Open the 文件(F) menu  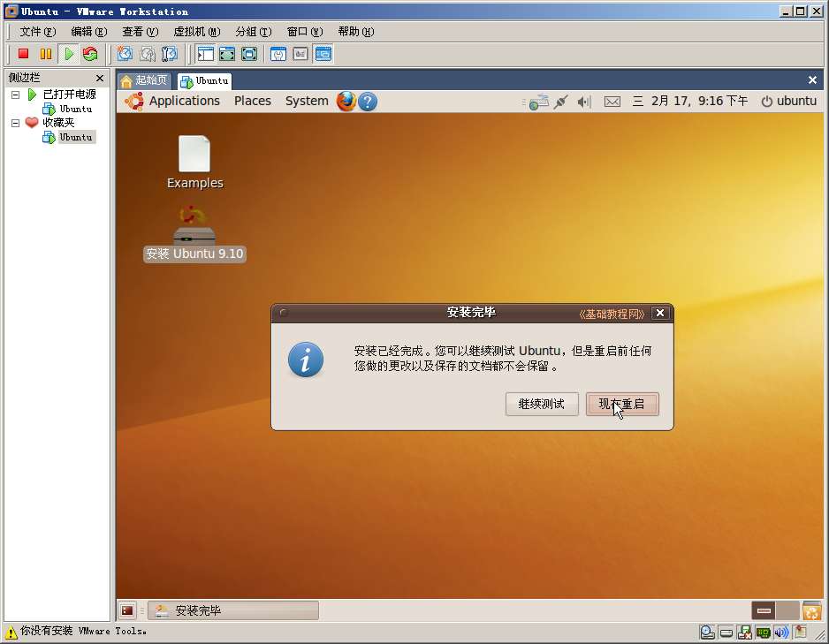point(37,32)
